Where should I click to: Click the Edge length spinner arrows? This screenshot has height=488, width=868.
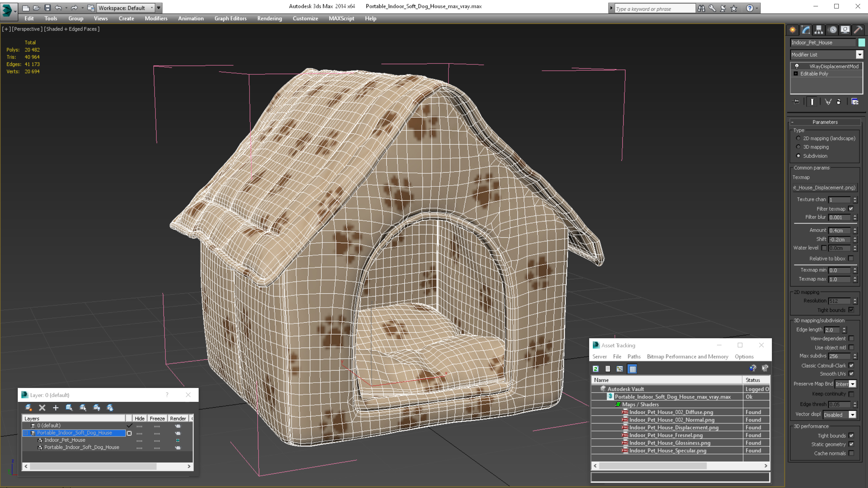tap(844, 330)
